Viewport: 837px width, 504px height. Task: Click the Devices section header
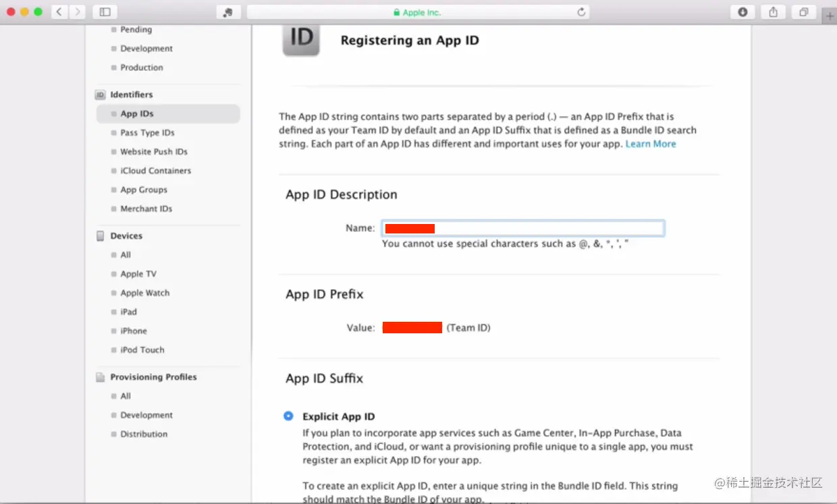126,236
